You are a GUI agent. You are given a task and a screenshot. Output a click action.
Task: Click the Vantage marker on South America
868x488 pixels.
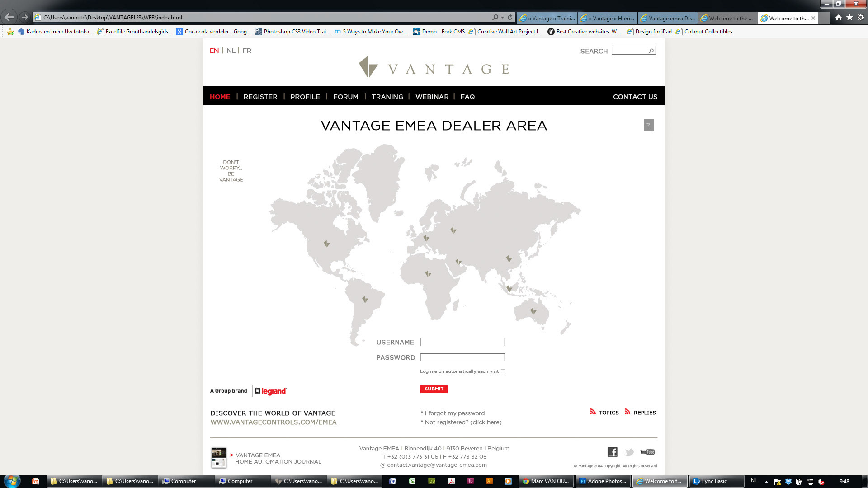(x=365, y=299)
